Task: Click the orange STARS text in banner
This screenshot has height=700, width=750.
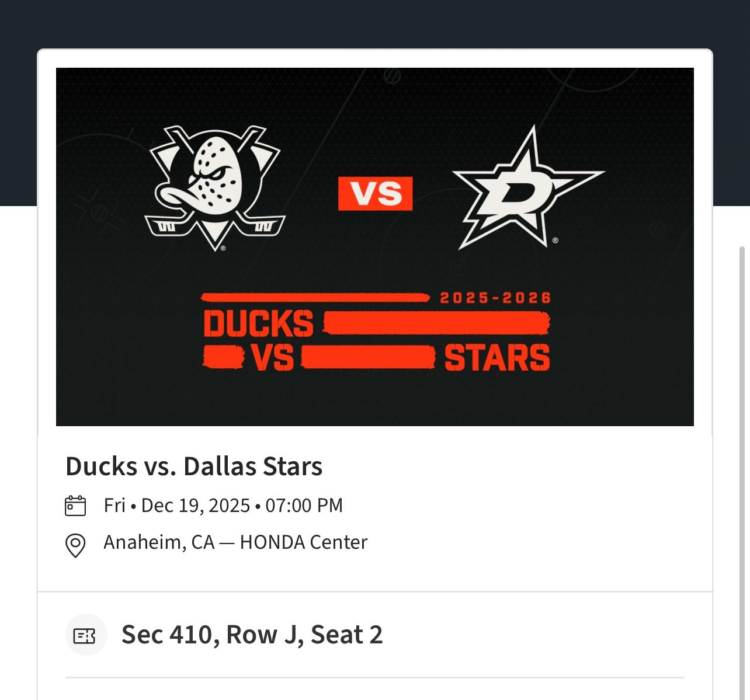Action: (x=497, y=358)
